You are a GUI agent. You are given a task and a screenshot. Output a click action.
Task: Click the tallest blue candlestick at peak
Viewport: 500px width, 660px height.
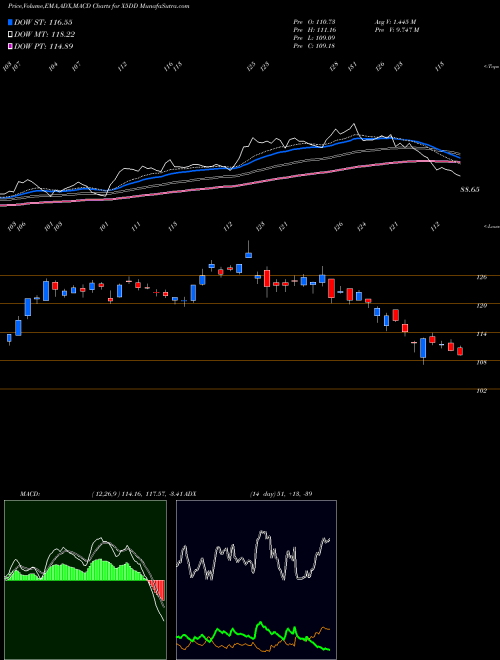[248, 255]
